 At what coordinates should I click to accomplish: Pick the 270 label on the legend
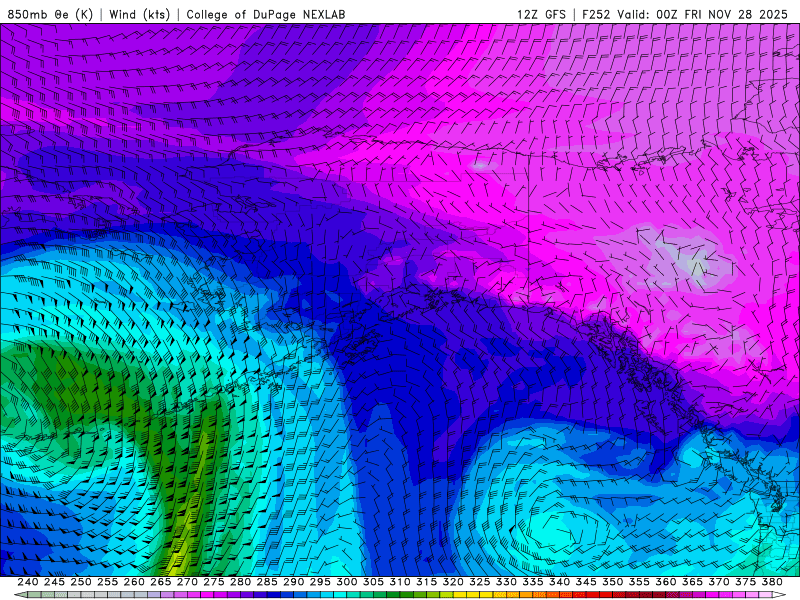(x=187, y=582)
